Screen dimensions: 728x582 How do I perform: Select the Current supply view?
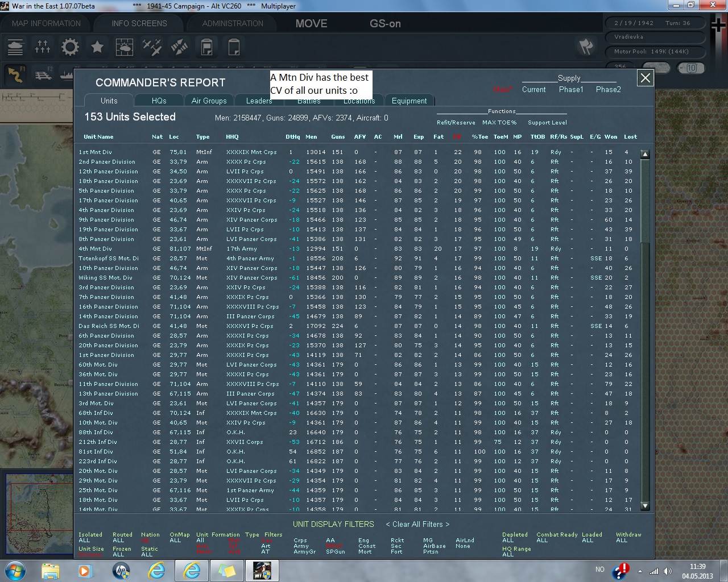[x=533, y=89]
